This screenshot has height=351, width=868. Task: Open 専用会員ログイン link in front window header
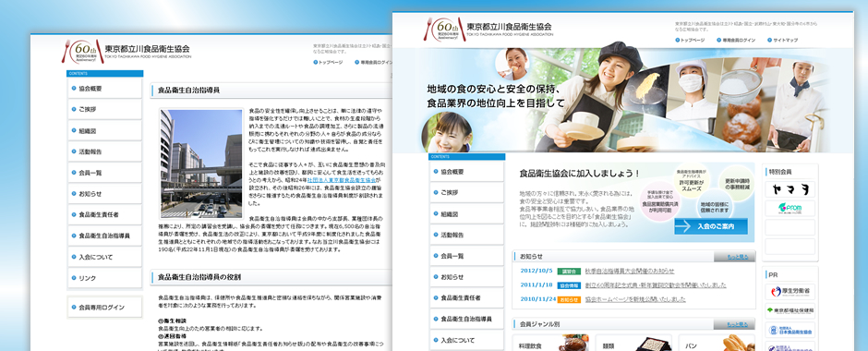735,41
